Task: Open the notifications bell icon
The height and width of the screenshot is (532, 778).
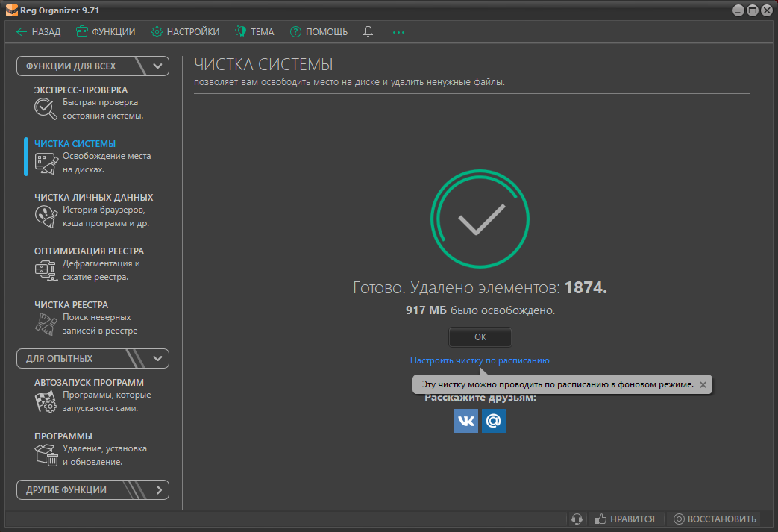Action: (x=368, y=32)
